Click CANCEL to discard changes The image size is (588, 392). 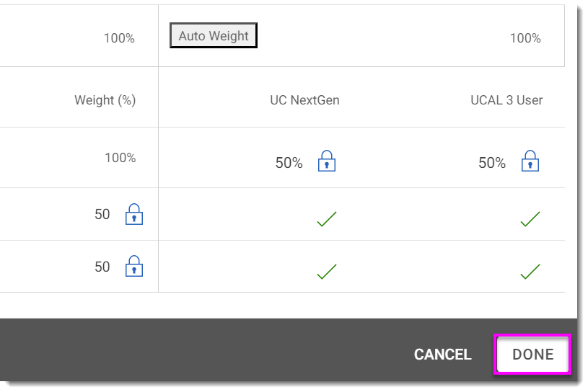(442, 355)
